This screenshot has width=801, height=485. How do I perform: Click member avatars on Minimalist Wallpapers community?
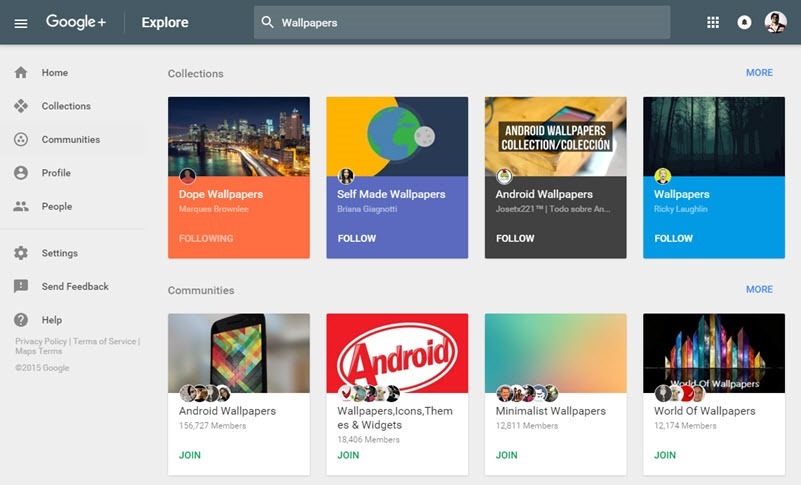tap(527, 393)
